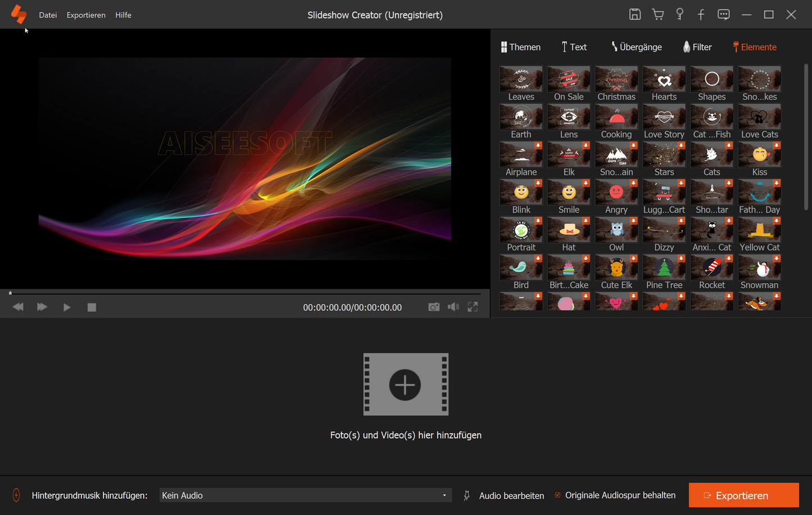The height and width of the screenshot is (515, 812).
Task: Toggle Originale Audiospur behalten checkbox
Action: tap(557, 495)
